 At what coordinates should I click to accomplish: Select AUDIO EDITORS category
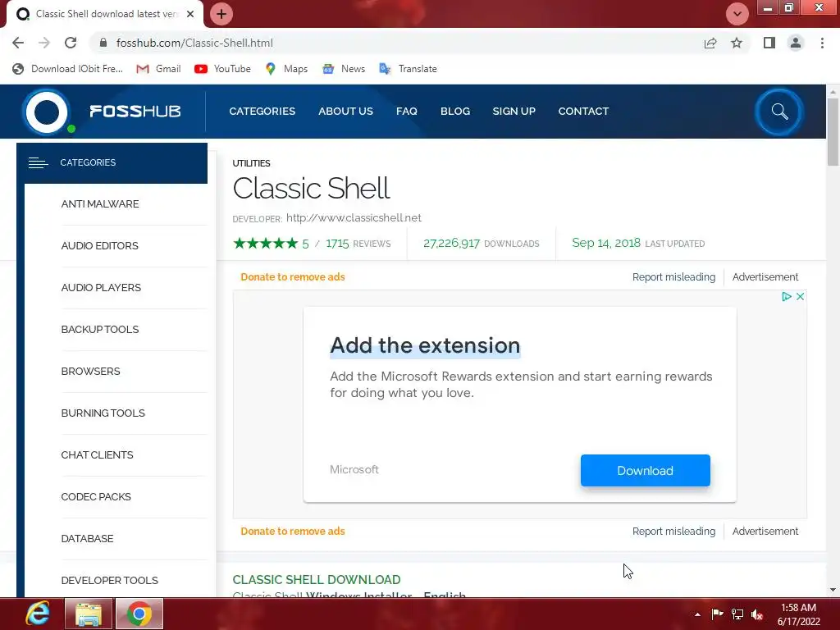99,246
